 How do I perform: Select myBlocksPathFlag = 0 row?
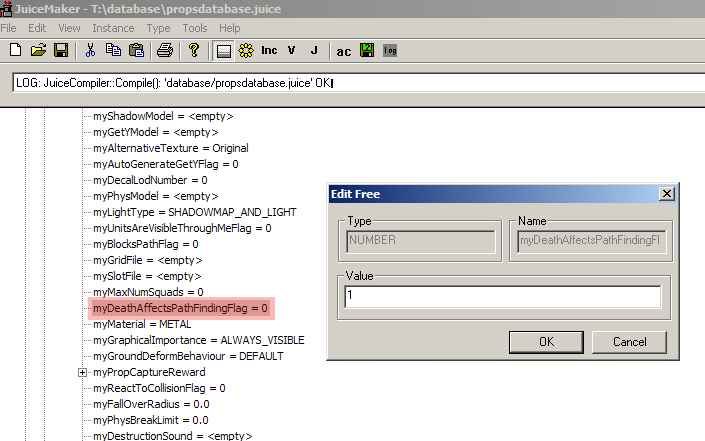146,244
